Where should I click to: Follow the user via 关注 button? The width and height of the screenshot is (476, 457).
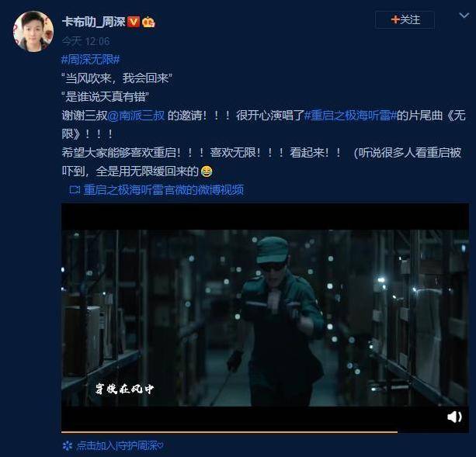coord(405,19)
